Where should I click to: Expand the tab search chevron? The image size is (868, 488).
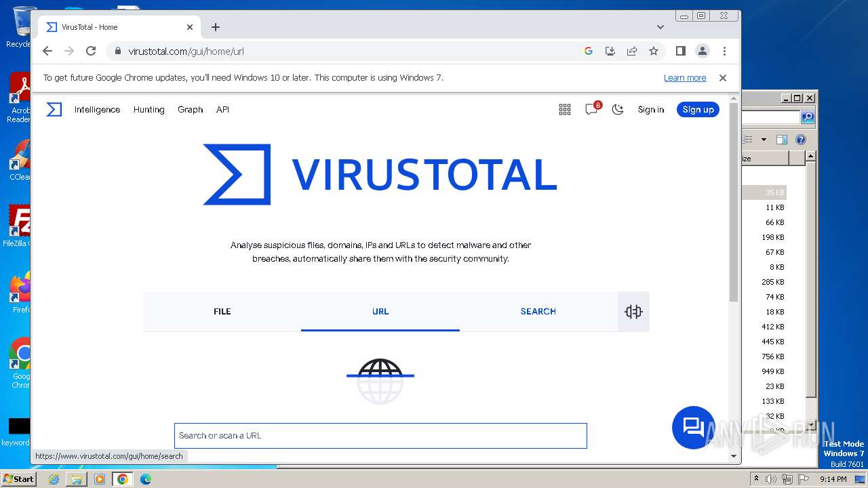660,27
